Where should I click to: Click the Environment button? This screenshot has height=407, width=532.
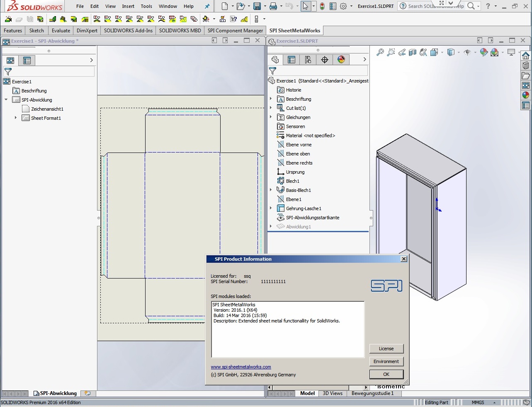coord(386,361)
